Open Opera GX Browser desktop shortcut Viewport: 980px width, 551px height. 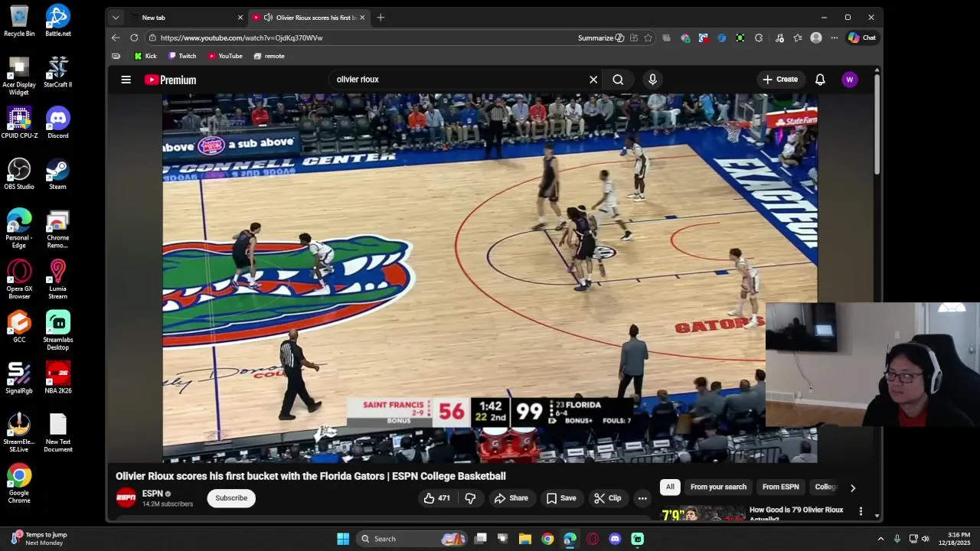19,280
